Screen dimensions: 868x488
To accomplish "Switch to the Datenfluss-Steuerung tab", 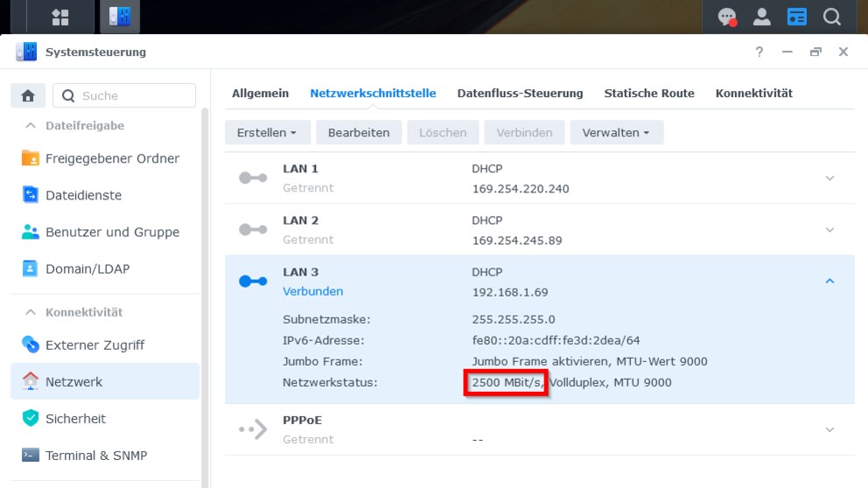I will (520, 93).
